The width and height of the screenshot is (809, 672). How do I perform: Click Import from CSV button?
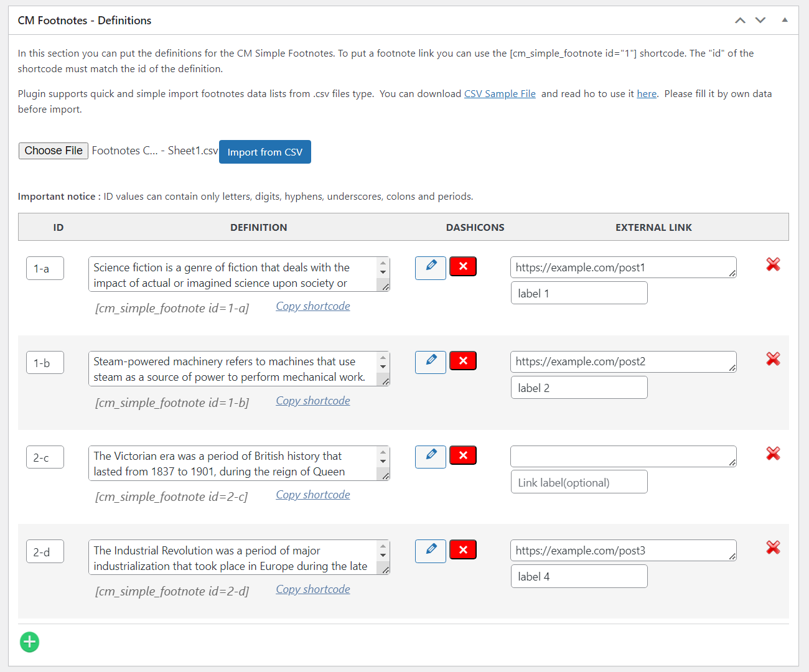click(x=265, y=152)
